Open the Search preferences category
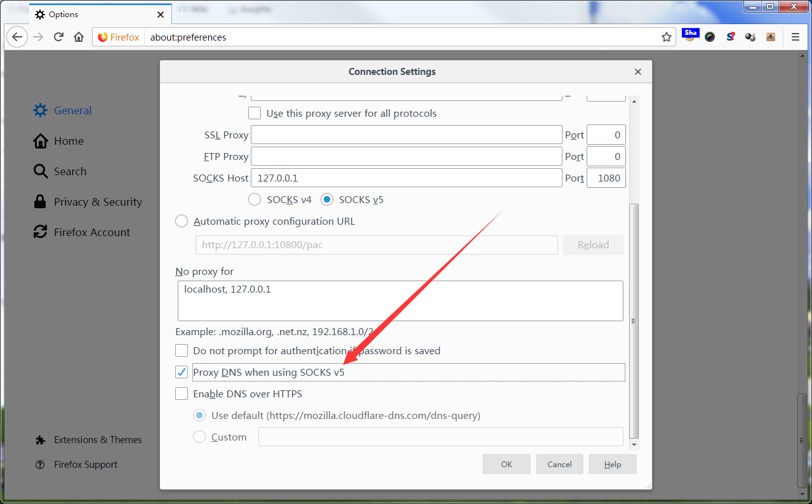The width and height of the screenshot is (812, 504). (x=60, y=171)
